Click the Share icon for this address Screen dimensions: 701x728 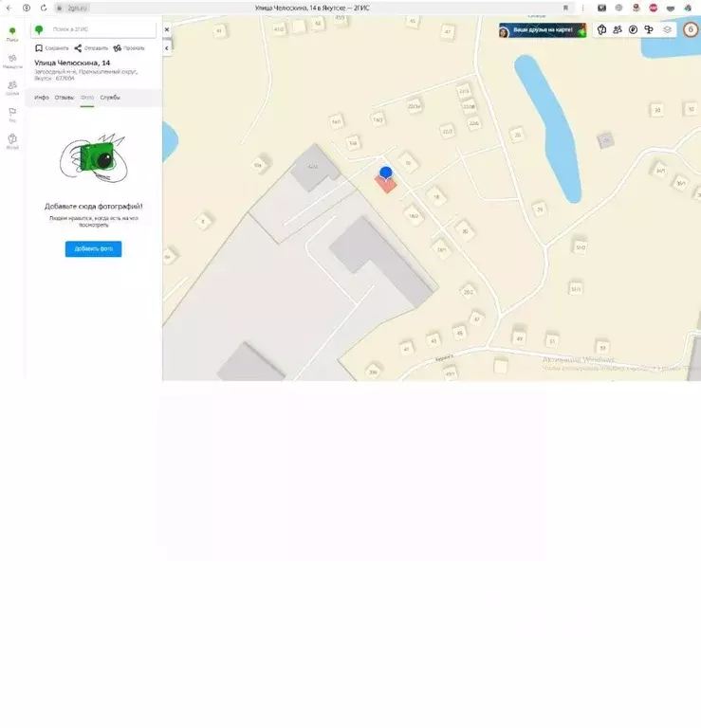pyautogui.click(x=78, y=48)
